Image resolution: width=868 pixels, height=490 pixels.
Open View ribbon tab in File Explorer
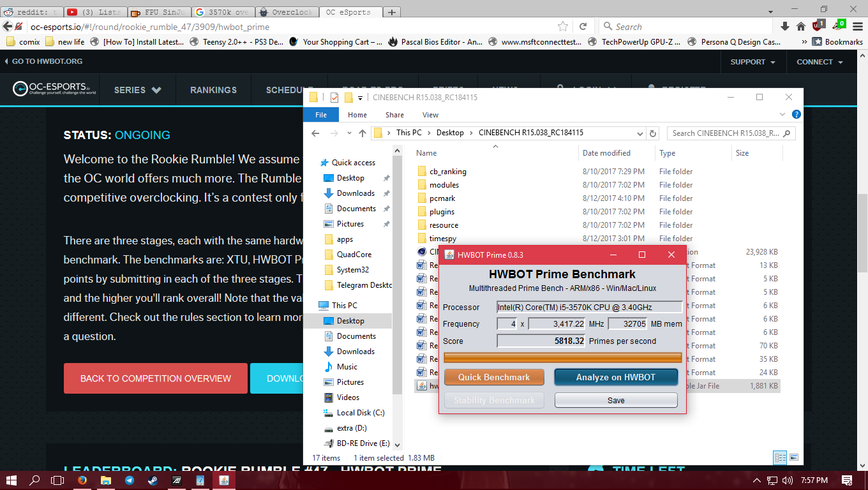click(x=430, y=115)
